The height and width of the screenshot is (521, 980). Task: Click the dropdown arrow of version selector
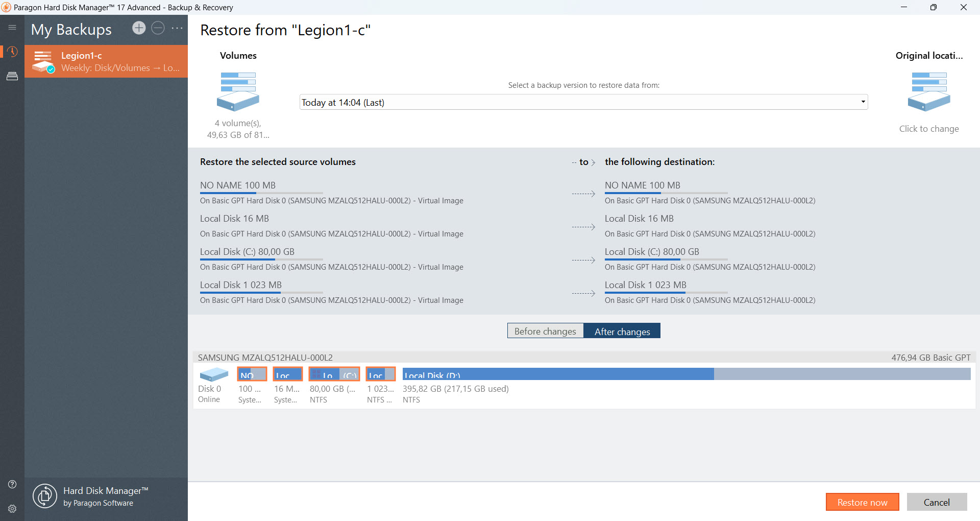click(863, 102)
